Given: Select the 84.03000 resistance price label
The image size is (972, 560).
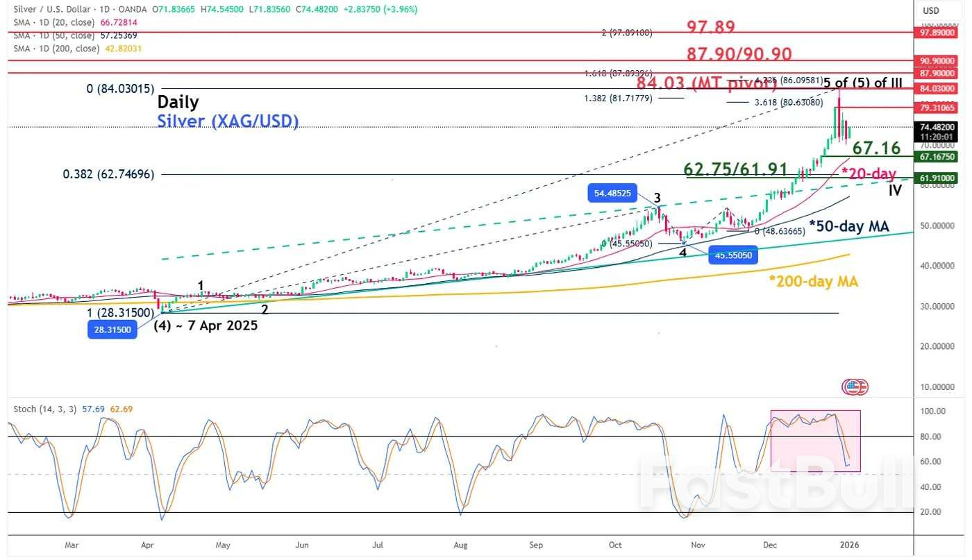Looking at the screenshot, I should coord(936,88).
